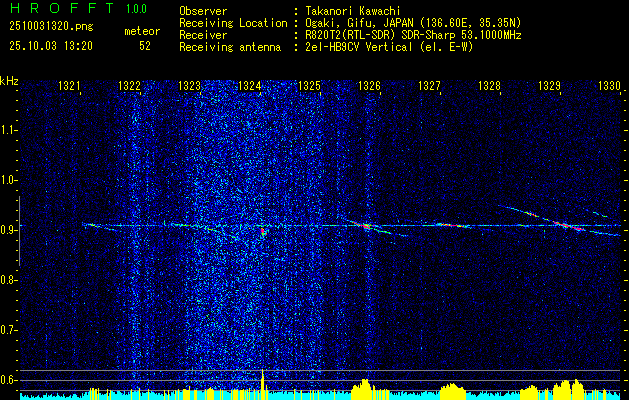Click the yellow power burst below 1327

[x=453, y=392]
